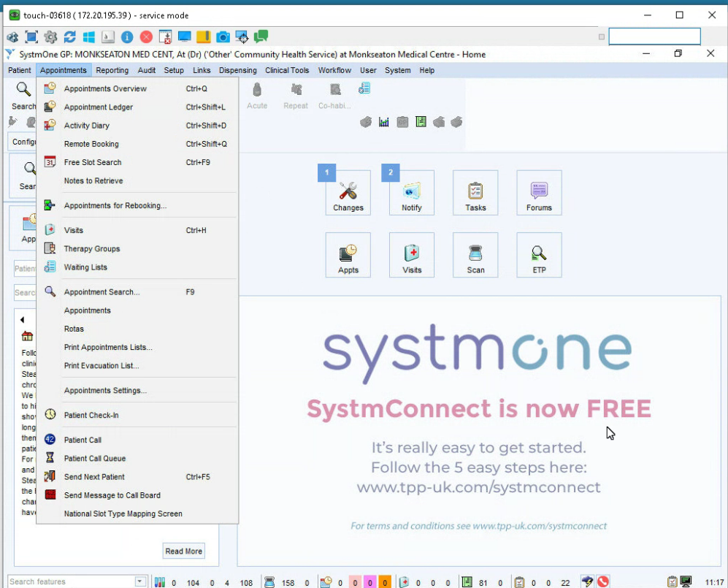Viewport: 728px width, 588px height.
Task: Select Appointments for Rebooking...
Action: point(137,205)
